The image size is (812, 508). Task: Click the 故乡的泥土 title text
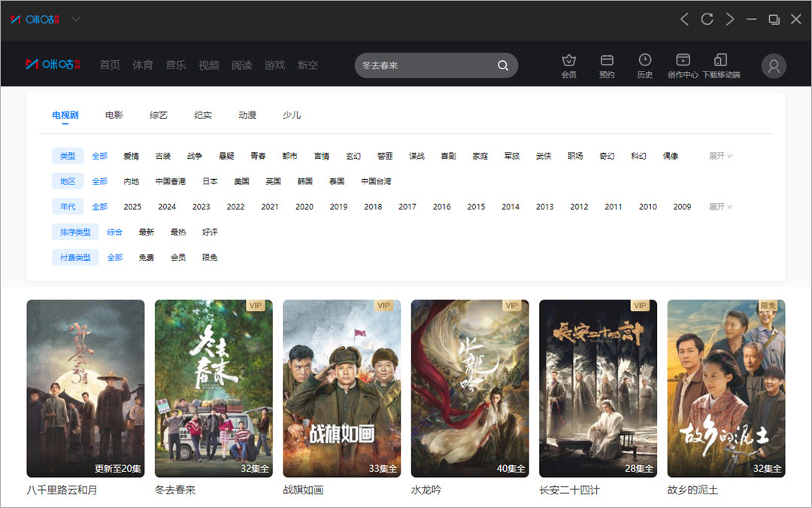click(692, 490)
